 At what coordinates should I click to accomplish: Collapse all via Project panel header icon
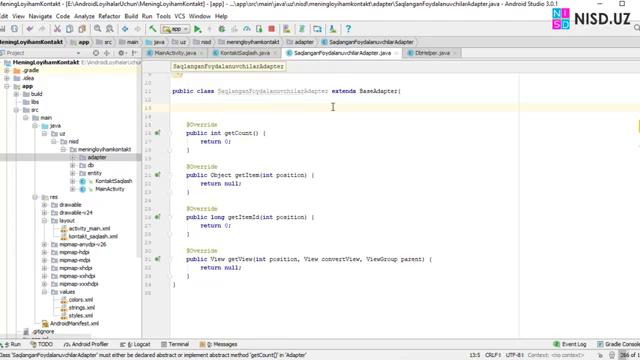point(107,53)
